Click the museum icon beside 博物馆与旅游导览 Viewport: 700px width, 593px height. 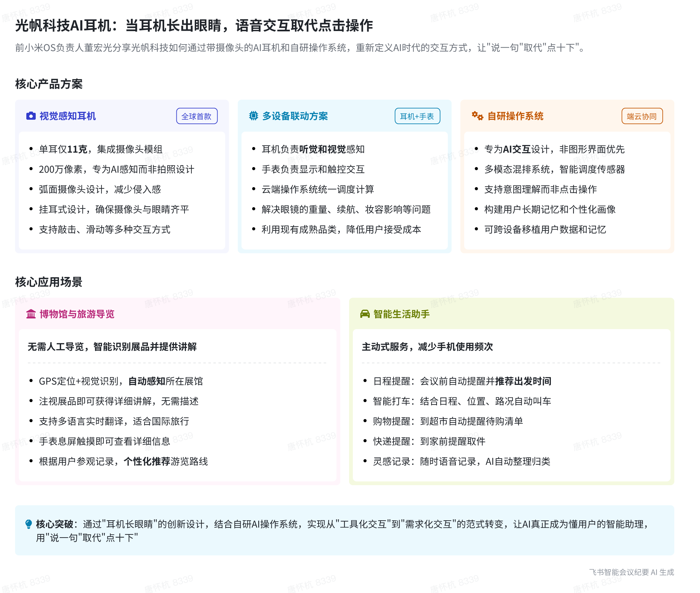(x=31, y=314)
